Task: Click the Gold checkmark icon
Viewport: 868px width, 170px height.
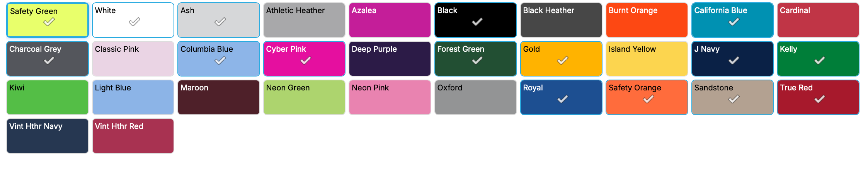Action: pos(562,61)
